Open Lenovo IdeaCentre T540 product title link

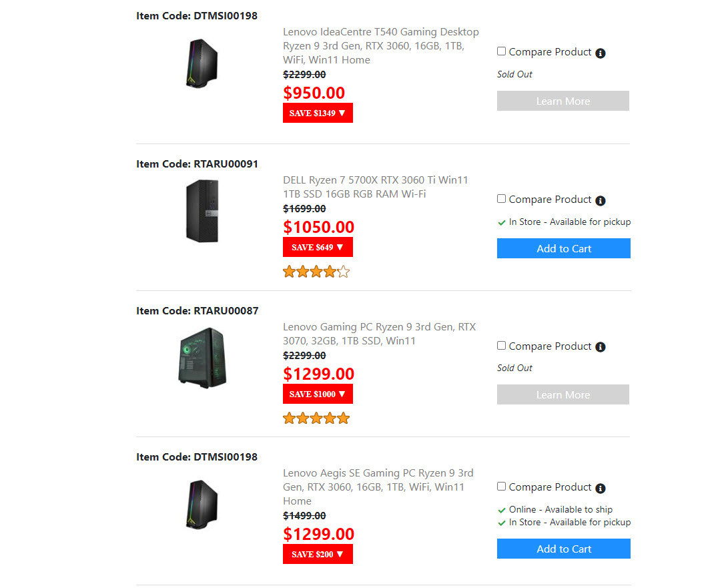pyautogui.click(x=380, y=45)
